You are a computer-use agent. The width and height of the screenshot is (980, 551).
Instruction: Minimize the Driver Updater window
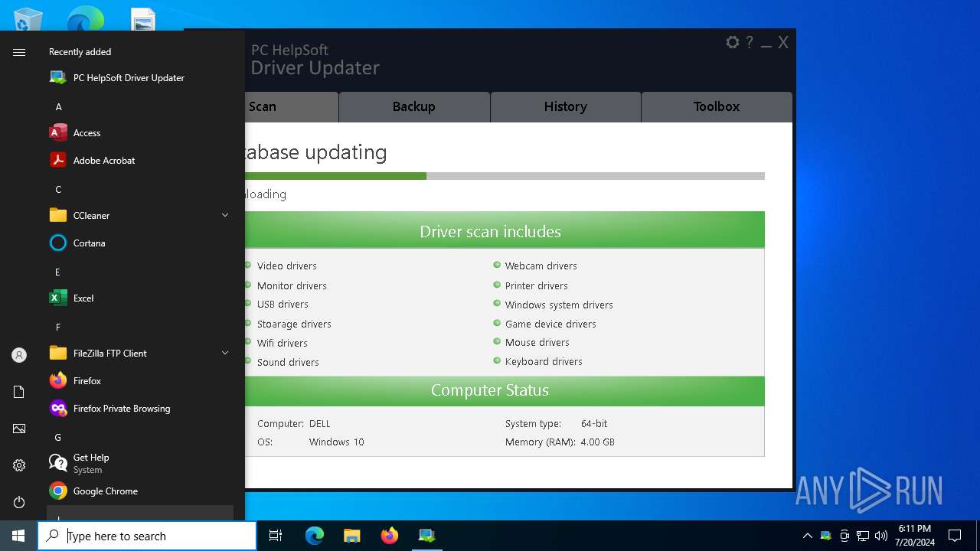coord(766,44)
